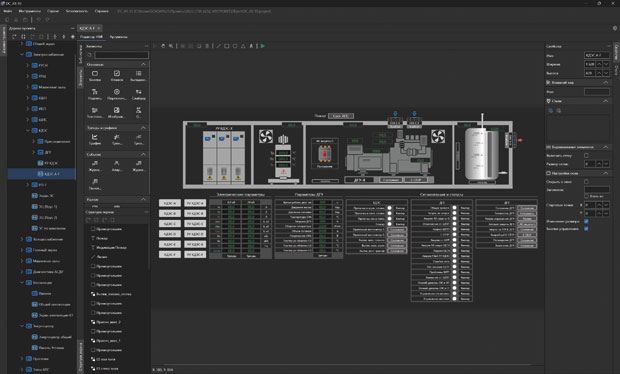Increase the width value with up stepper
Image resolution: width=620 pixels, height=374 pixels.
[x=599, y=64]
